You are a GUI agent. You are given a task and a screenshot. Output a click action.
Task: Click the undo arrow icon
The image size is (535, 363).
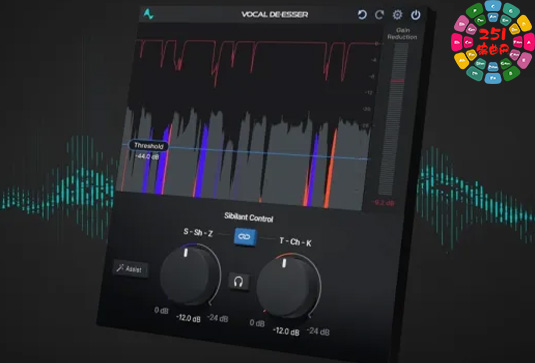362,15
